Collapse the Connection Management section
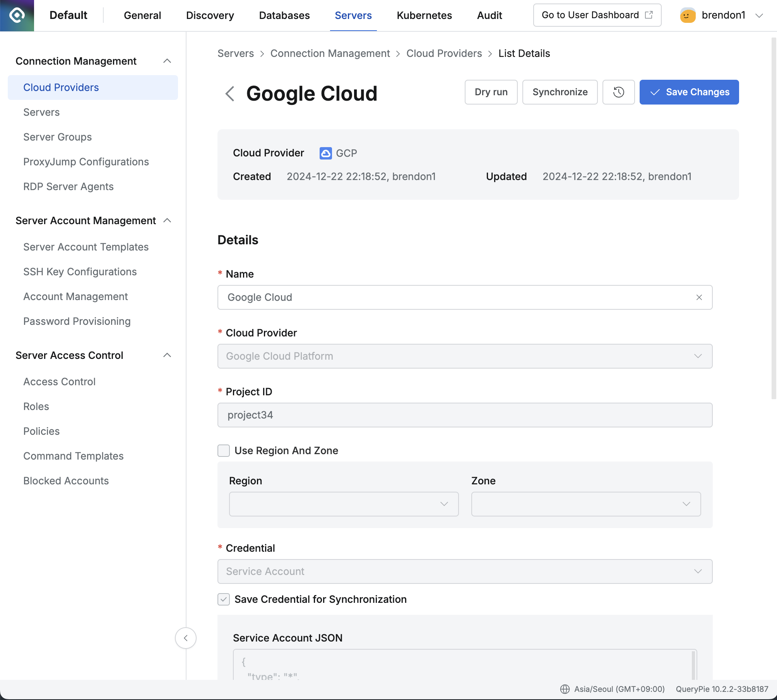Viewport: 777px width, 700px height. [x=168, y=60]
